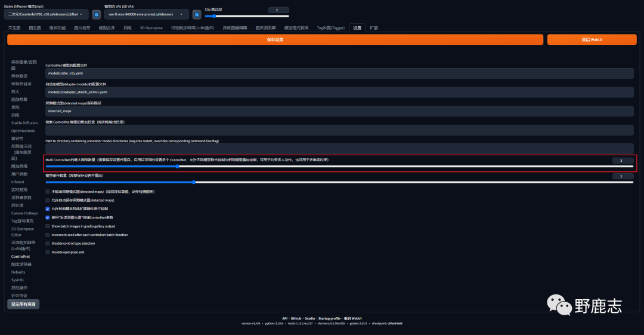Click the orange 保存设置 button
This screenshot has width=644, height=335.
tap(275, 39)
